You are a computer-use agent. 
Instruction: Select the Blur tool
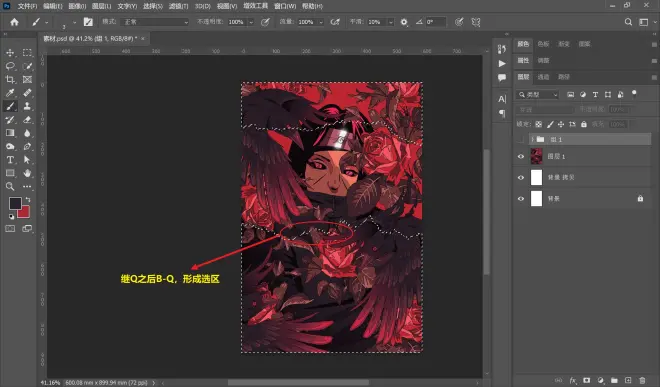click(x=27, y=133)
